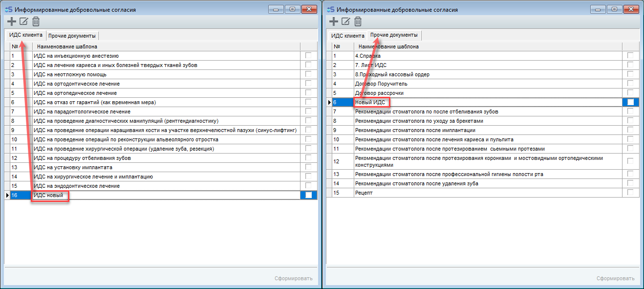Tick the checkbox for ИДС на инъекционную анестезию

pos(308,56)
